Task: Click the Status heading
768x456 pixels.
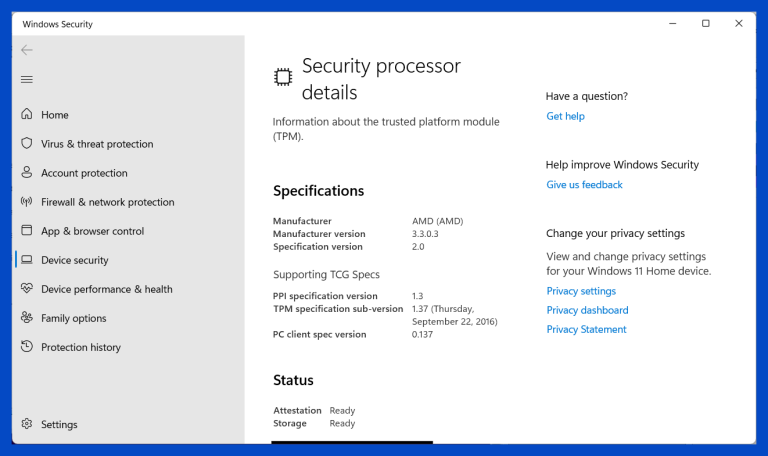Action: (x=293, y=380)
